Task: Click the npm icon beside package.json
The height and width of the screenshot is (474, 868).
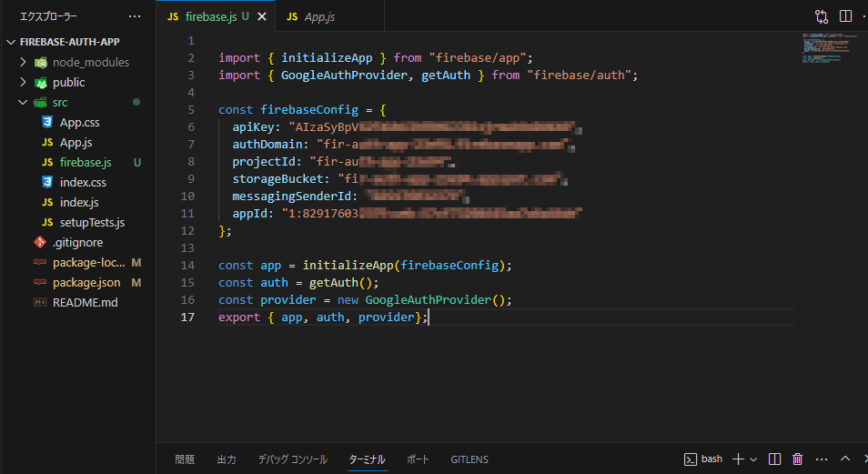Action: click(40, 282)
